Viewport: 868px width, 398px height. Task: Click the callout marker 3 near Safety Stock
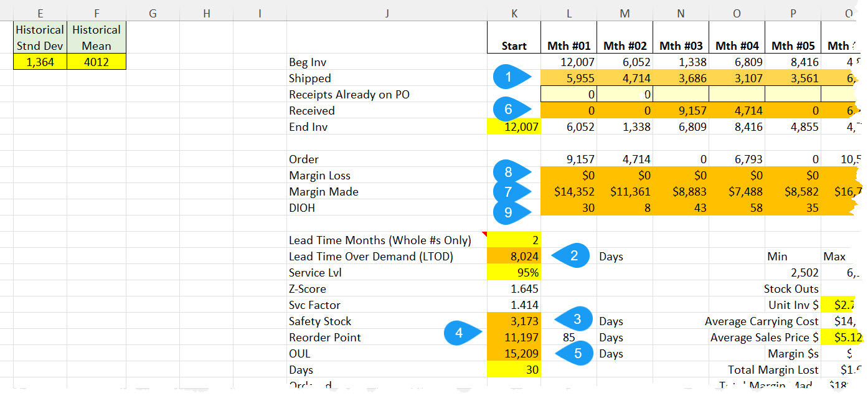(577, 319)
